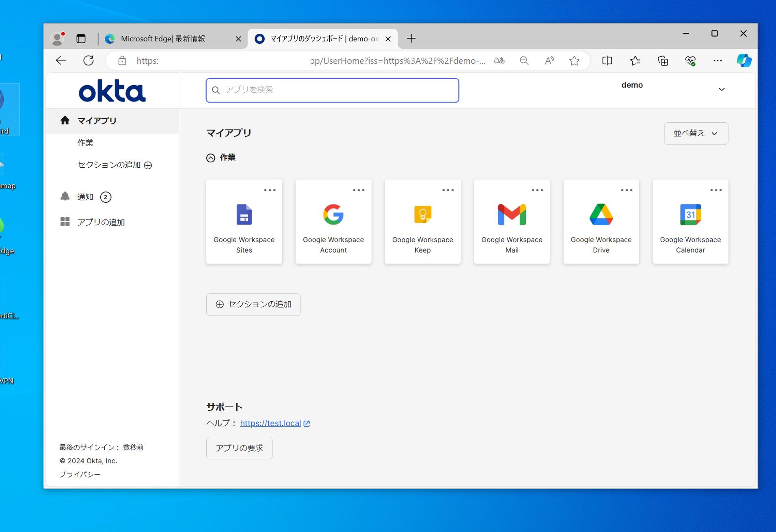This screenshot has height=532, width=776.
Task: Open the Copilot sidebar
Action: pos(744,61)
